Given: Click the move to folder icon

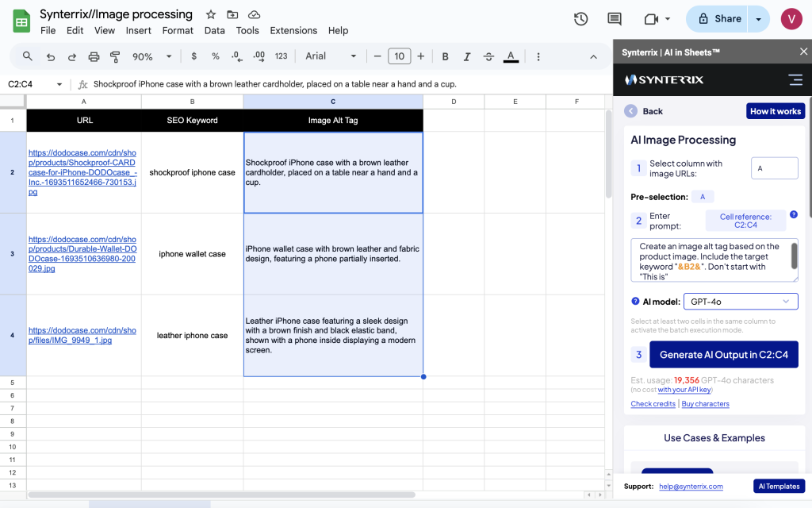Looking at the screenshot, I should [x=232, y=14].
